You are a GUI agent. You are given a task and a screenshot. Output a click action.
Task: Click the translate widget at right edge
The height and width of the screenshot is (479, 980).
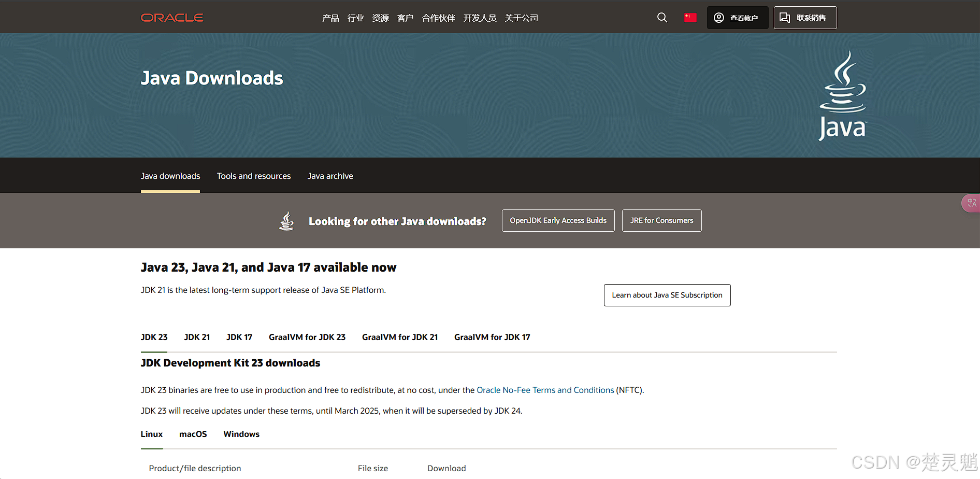[x=971, y=203]
